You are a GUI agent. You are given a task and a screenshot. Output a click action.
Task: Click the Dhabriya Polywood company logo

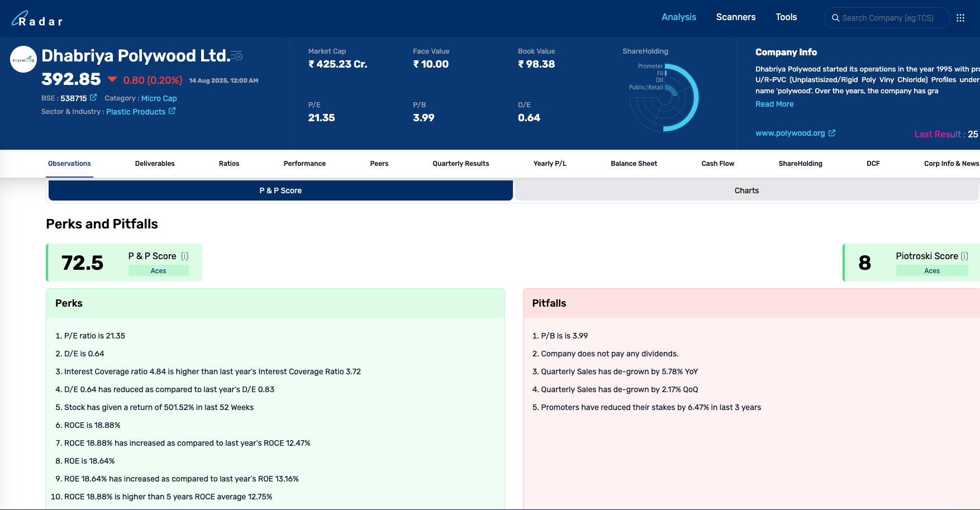tap(23, 59)
